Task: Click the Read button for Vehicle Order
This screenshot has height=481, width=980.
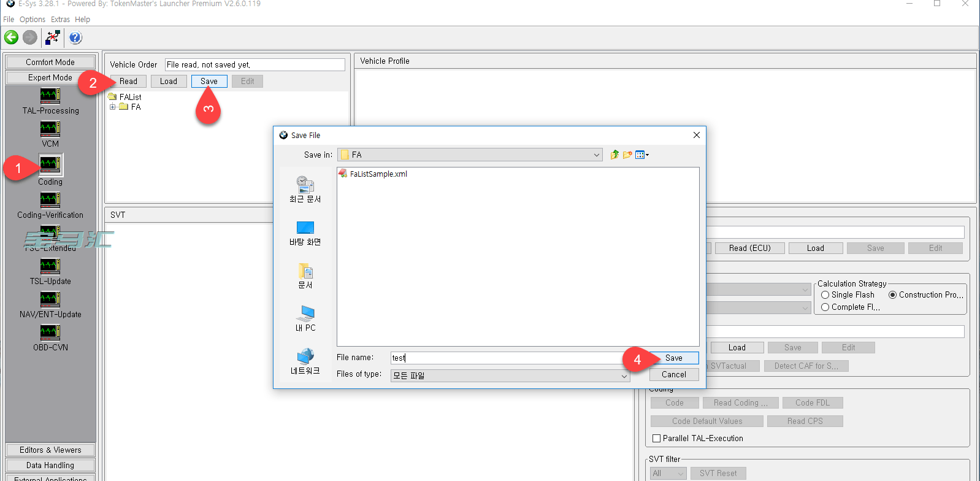Action: tap(128, 82)
